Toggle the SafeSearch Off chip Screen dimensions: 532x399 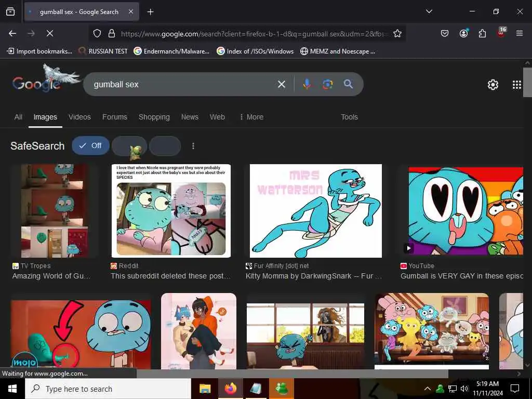coord(90,145)
